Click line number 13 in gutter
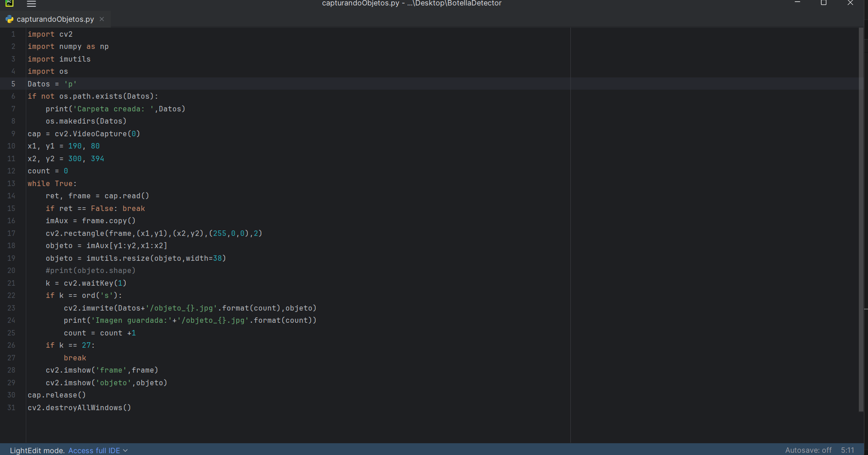The image size is (868, 455). pos(11,183)
